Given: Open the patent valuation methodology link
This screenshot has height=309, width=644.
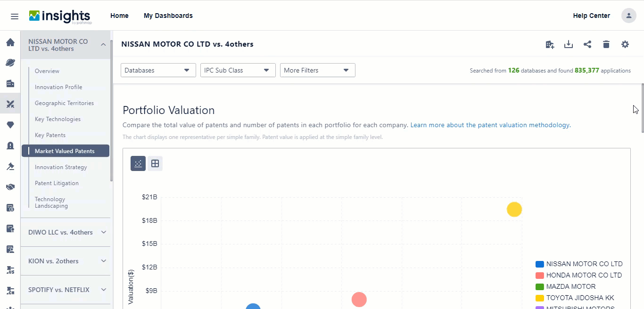Looking at the screenshot, I should point(490,125).
